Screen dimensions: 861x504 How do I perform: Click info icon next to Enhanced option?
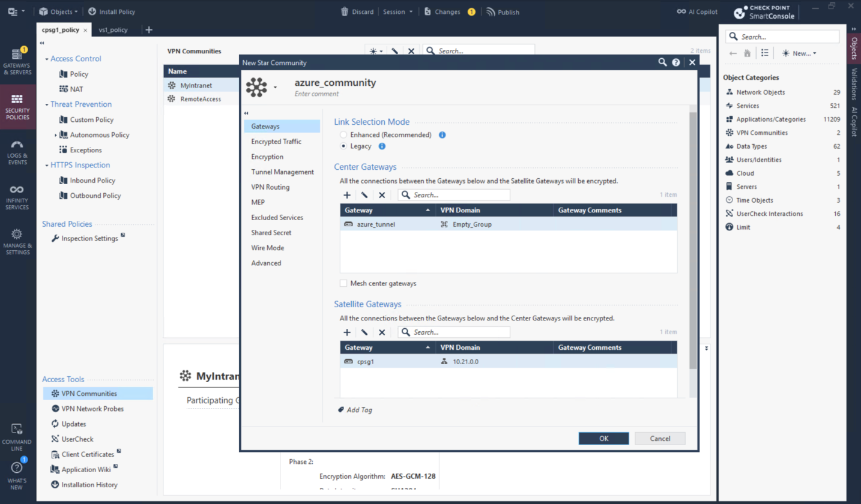[x=443, y=135]
